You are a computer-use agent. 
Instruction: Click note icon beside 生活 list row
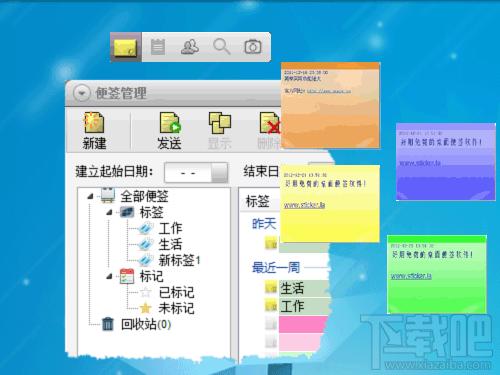[x=271, y=287]
